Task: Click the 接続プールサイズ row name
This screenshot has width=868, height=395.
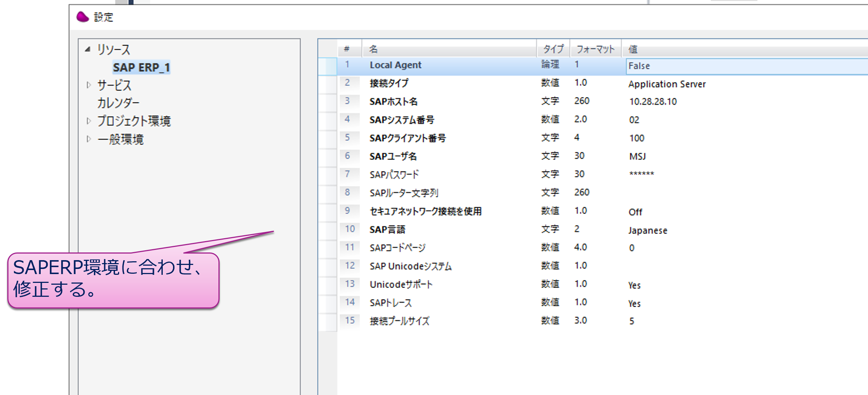Action: [400, 321]
